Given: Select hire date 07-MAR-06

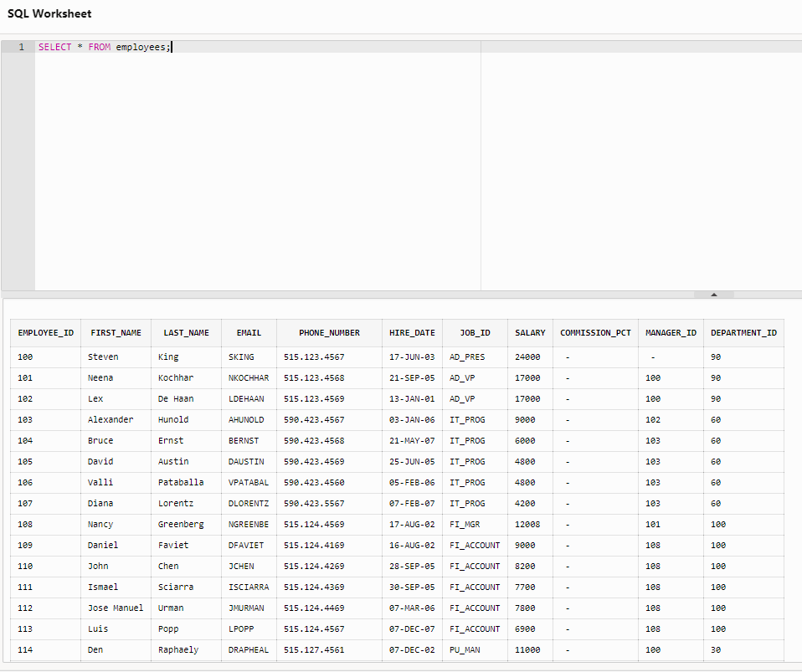Looking at the screenshot, I should pyautogui.click(x=412, y=608).
